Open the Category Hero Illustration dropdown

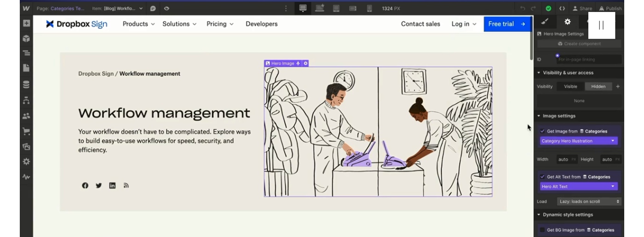tap(579, 141)
